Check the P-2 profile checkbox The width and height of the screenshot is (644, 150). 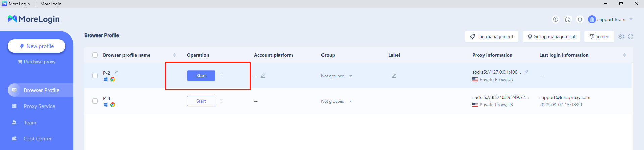95,76
